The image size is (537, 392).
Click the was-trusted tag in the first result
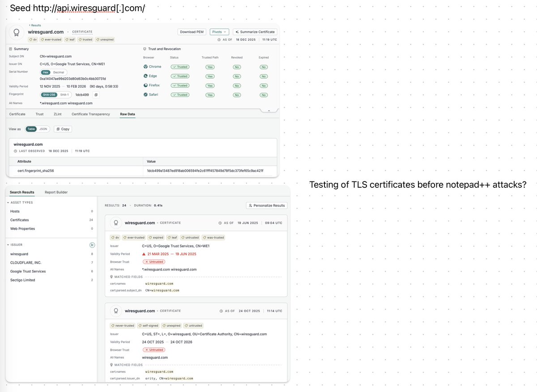pos(213,237)
